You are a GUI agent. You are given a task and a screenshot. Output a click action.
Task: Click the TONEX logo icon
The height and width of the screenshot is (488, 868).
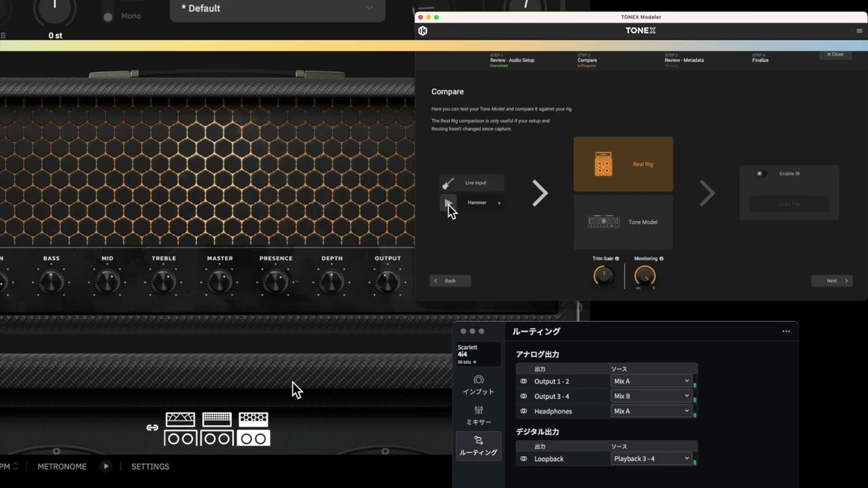click(x=423, y=30)
